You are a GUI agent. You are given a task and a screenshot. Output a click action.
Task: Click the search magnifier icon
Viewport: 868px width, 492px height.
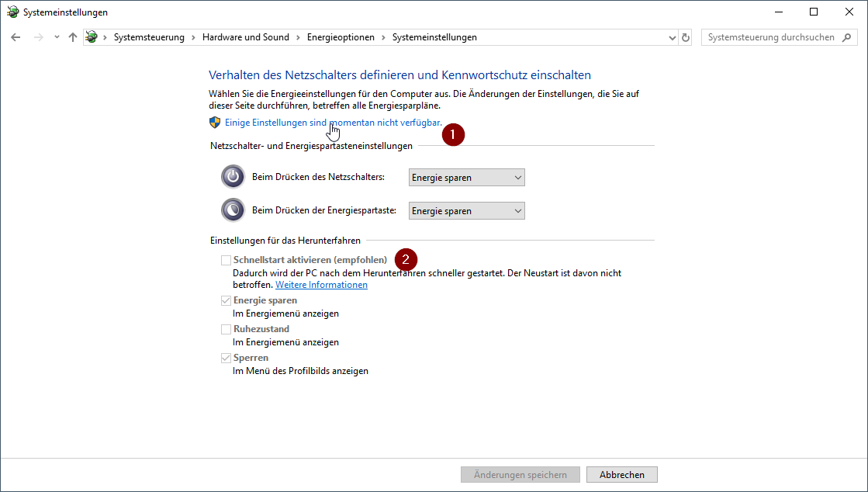coord(846,37)
